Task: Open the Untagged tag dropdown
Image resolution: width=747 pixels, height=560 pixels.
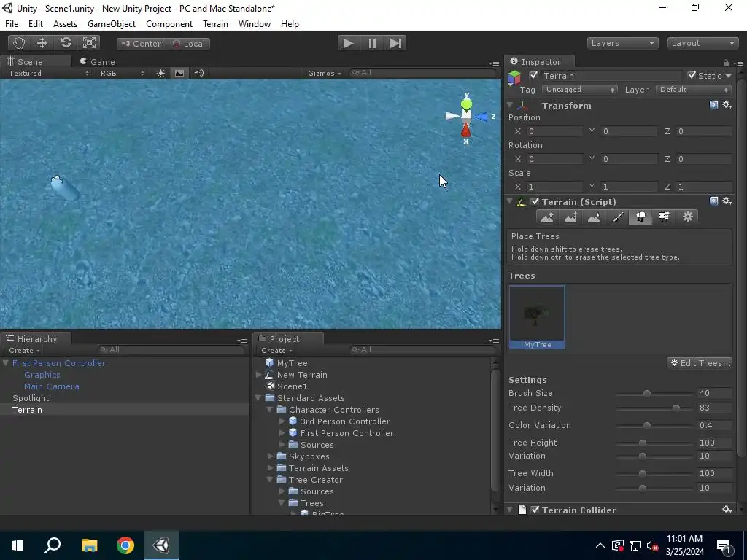Action: (579, 90)
